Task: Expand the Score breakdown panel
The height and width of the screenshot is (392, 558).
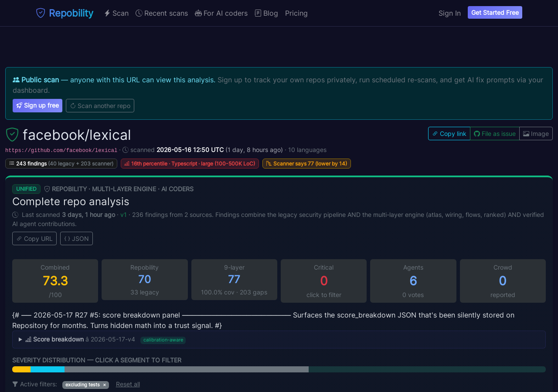Action: click(279, 339)
